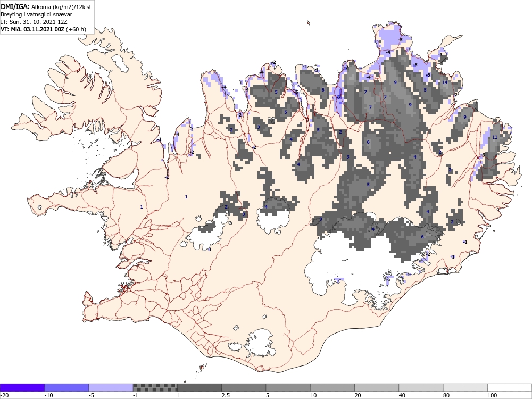Viewport: 532px width, 399px height.
Task: Click the dark gray swatch between 1 and 2.5
Action: [199, 387]
